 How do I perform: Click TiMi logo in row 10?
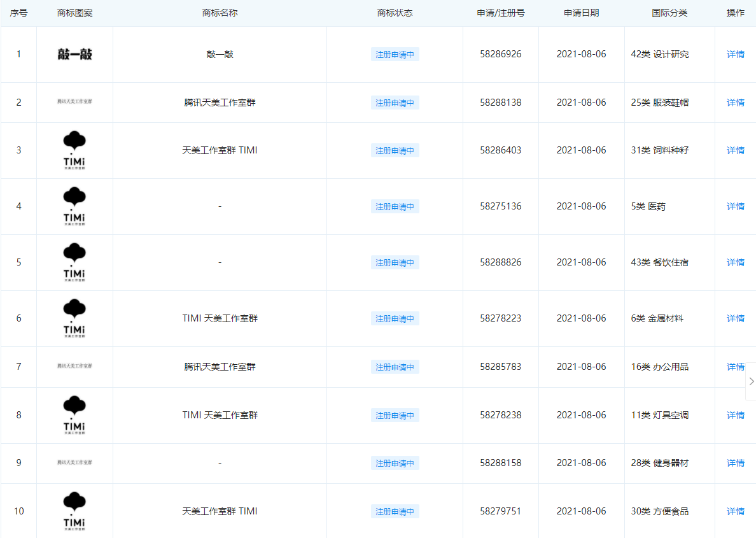[x=74, y=511]
